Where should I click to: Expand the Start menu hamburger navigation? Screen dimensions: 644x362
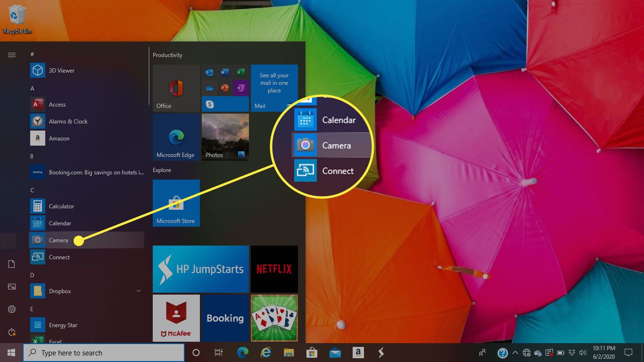point(12,55)
